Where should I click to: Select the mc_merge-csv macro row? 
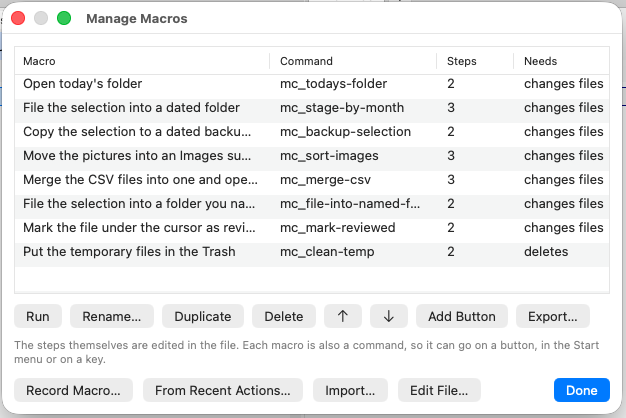tap(312, 180)
